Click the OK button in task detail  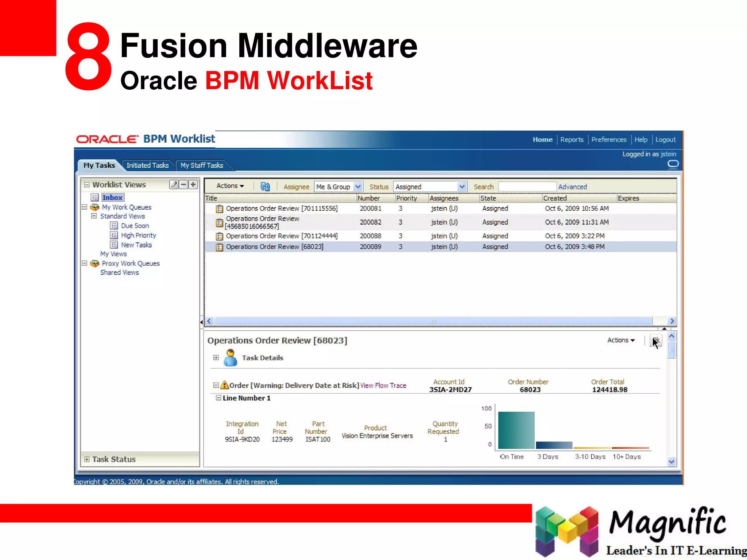(656, 341)
